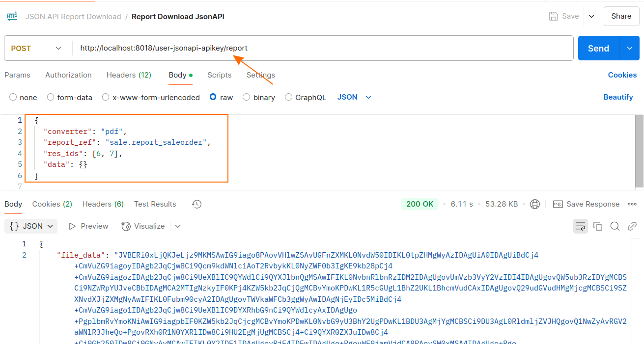Select the none body type radio
Image resolution: width=644 pixels, height=344 pixels.
click(x=13, y=97)
